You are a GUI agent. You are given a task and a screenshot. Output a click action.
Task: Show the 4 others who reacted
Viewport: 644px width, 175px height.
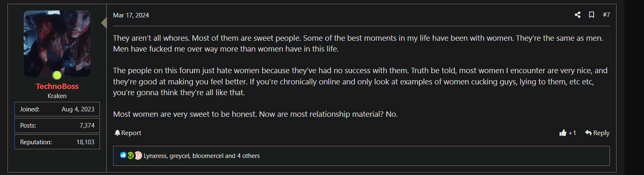(248, 156)
